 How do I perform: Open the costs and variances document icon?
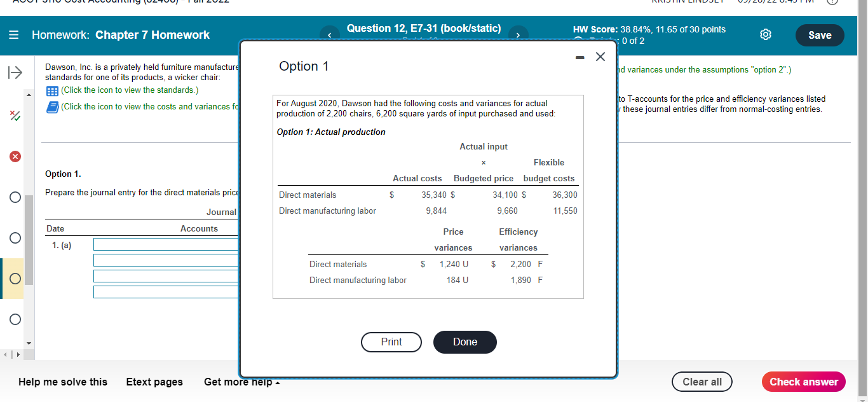coord(52,106)
